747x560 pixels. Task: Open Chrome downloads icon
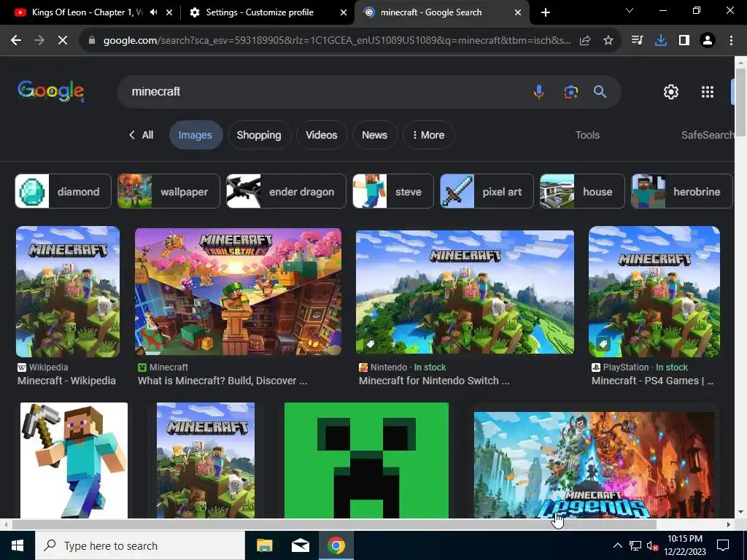[x=660, y=41]
